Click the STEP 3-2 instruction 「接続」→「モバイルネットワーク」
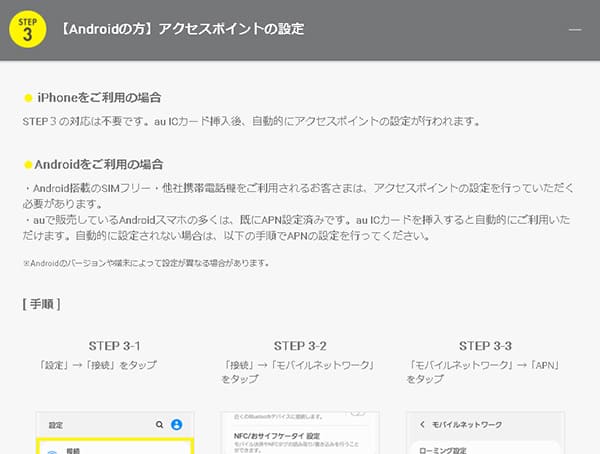Image resolution: width=600 pixels, height=454 pixels. click(298, 372)
